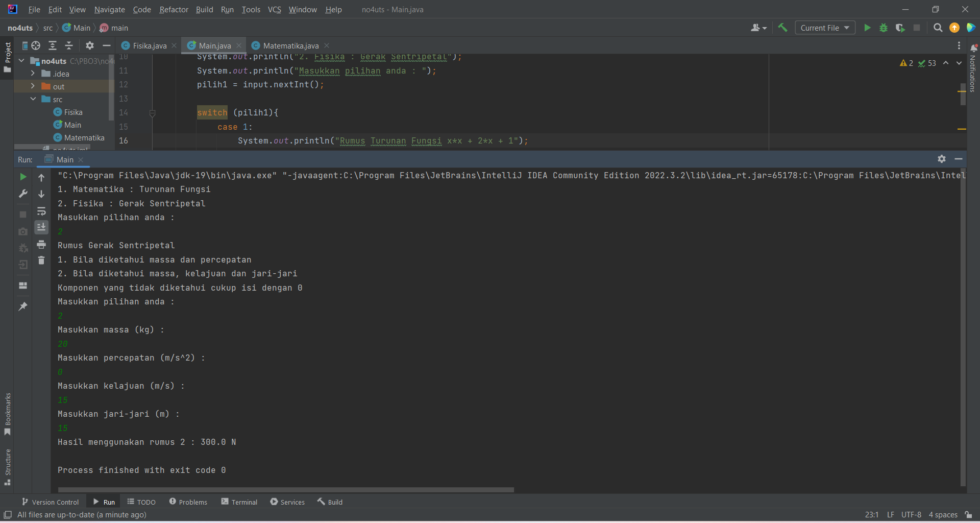Image resolution: width=980 pixels, height=523 pixels.
Task: Print console output using the printer icon
Action: pyautogui.click(x=41, y=244)
